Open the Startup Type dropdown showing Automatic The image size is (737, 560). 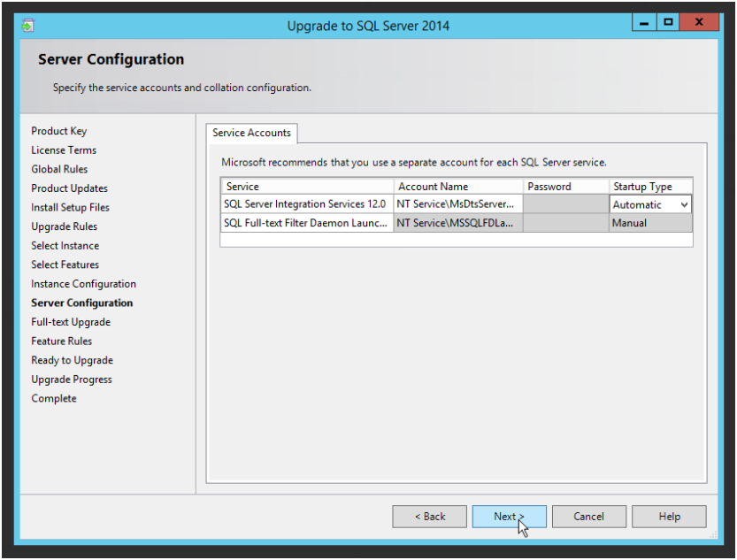pyautogui.click(x=650, y=204)
